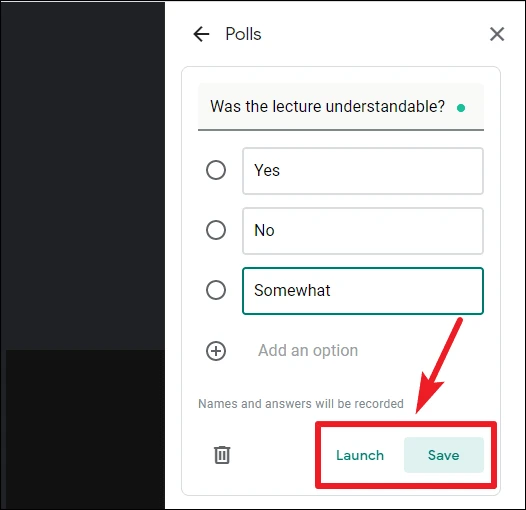The image size is (526, 510).
Task: Focus the Yes option text box
Action: 363,171
